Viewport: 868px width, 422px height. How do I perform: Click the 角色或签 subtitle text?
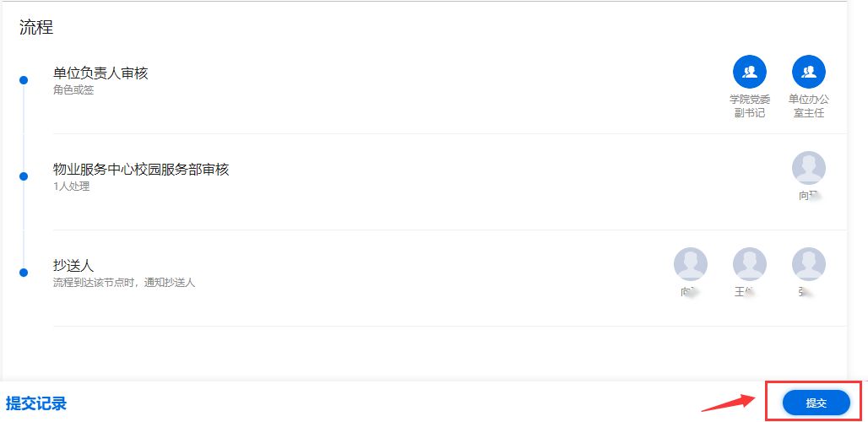73,89
